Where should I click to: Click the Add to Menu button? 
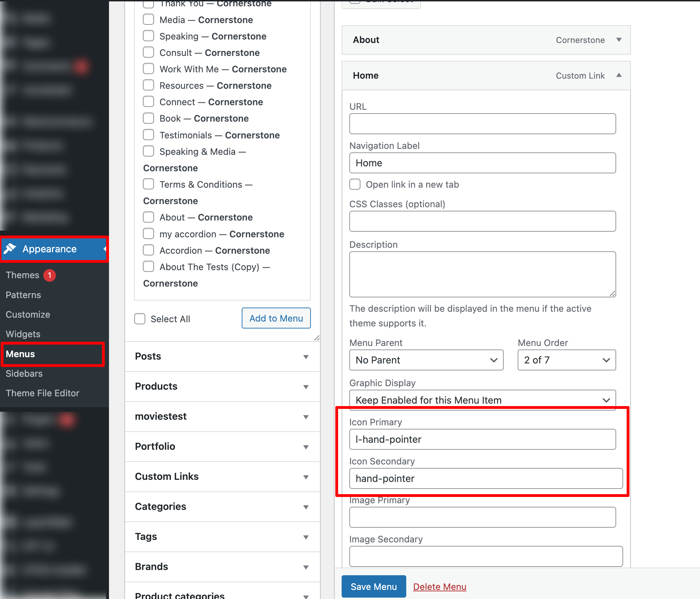(276, 318)
